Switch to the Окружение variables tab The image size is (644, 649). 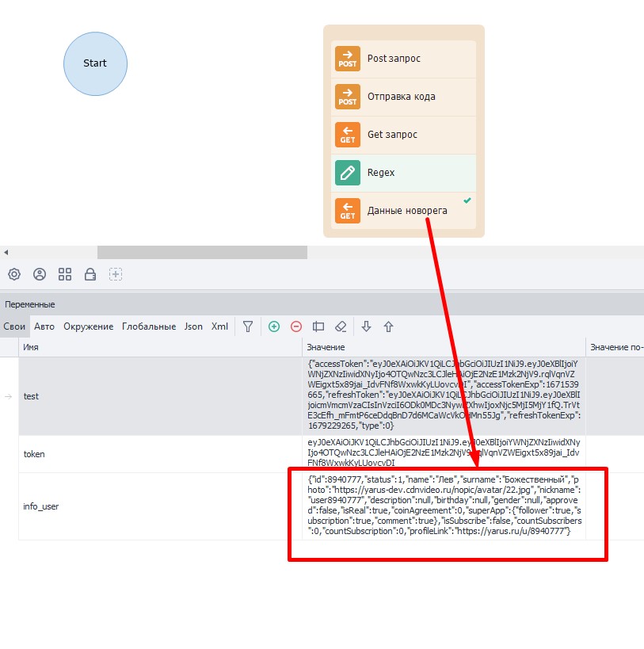coord(89,326)
